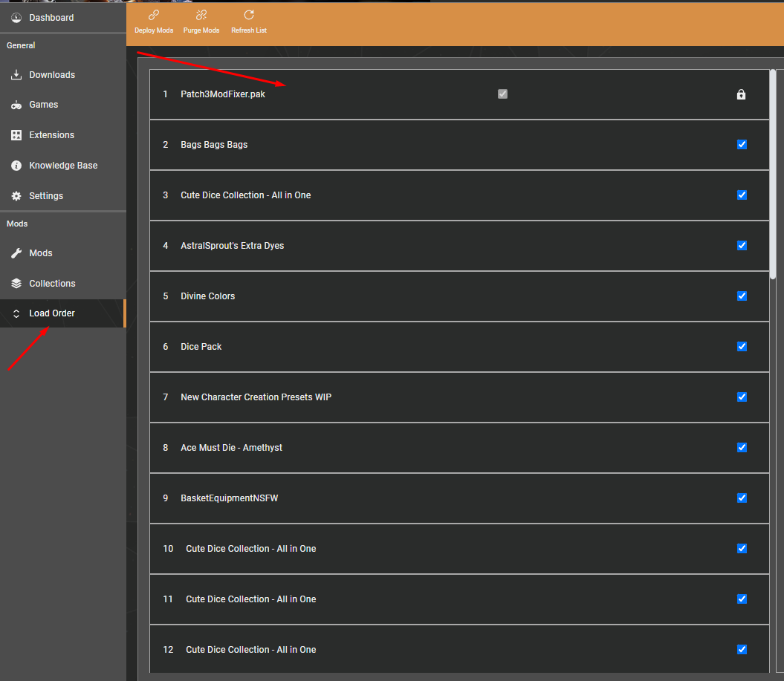Open the Games section
Screen dimensions: 784x681
(63, 105)
